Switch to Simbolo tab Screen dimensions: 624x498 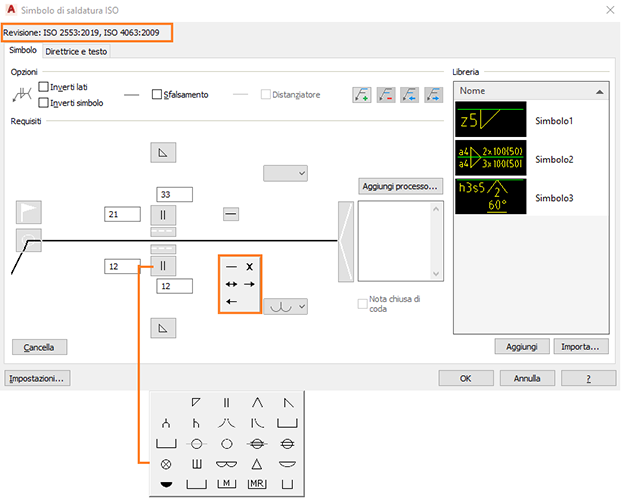coord(23,50)
